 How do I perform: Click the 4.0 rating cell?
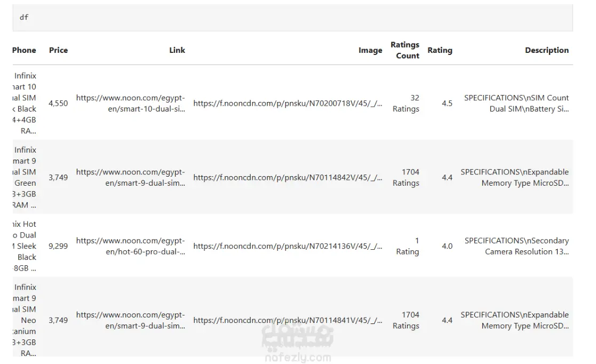(447, 246)
